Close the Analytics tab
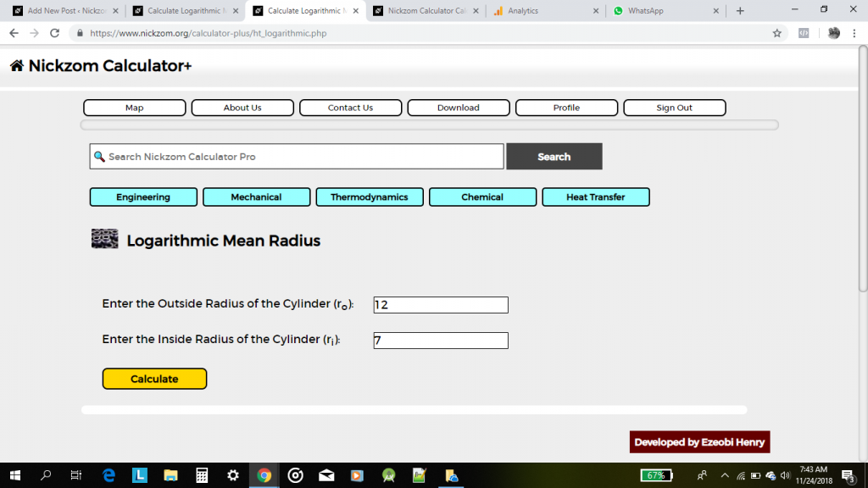Image resolution: width=868 pixels, height=488 pixels. [596, 10]
